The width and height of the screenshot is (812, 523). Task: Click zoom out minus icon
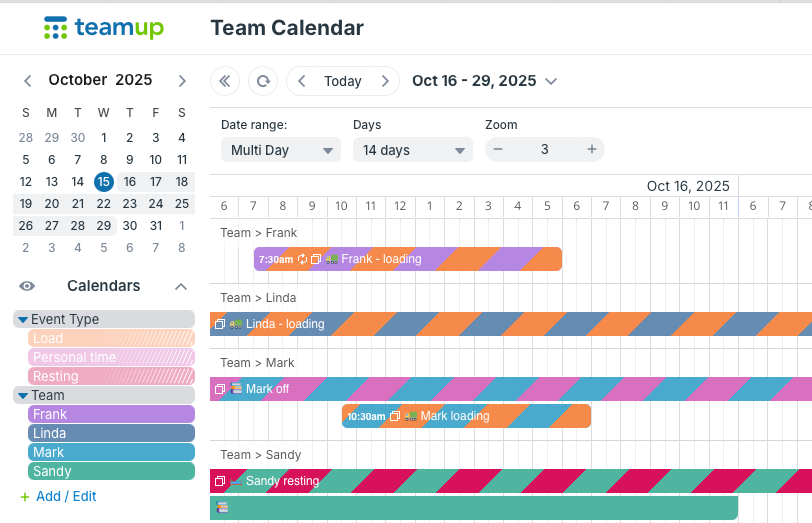[498, 150]
